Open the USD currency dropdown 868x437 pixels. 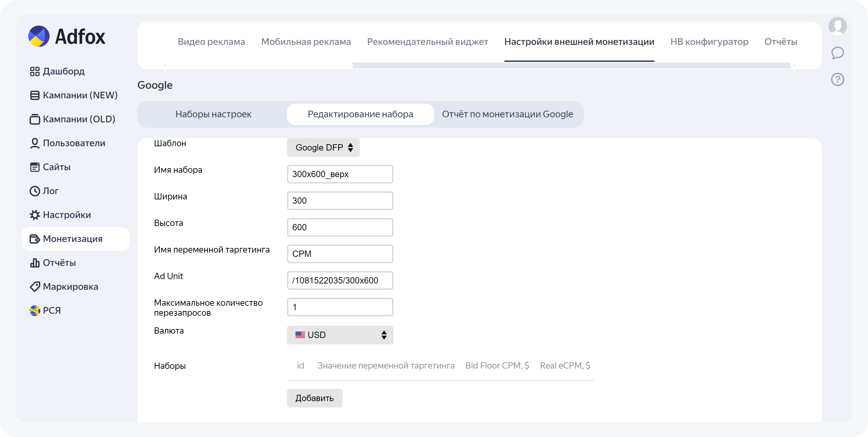click(x=340, y=335)
